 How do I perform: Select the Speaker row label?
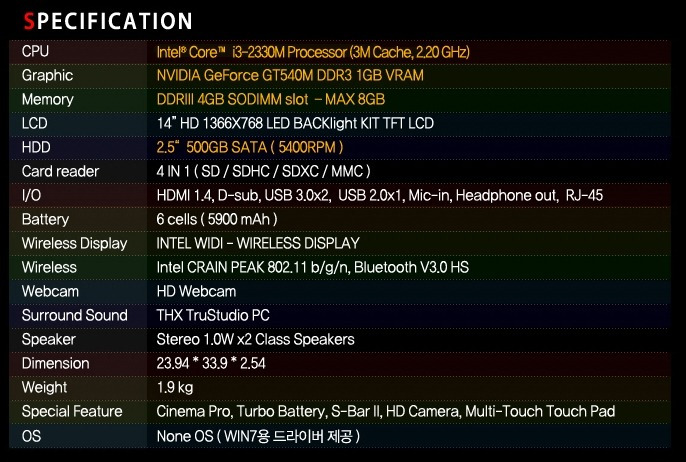tap(49, 340)
